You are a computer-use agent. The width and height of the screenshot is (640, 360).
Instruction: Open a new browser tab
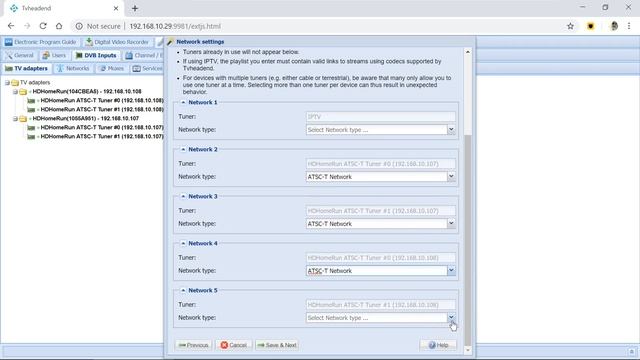(135, 8)
